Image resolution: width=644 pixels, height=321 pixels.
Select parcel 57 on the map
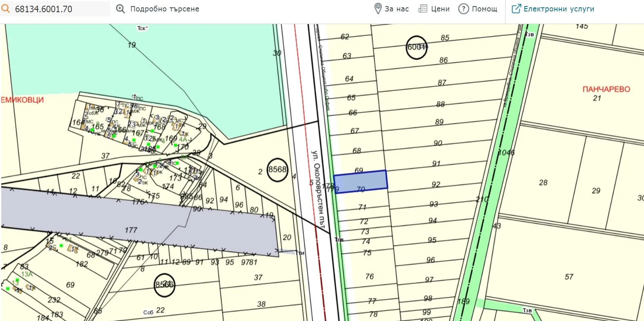click(x=569, y=277)
